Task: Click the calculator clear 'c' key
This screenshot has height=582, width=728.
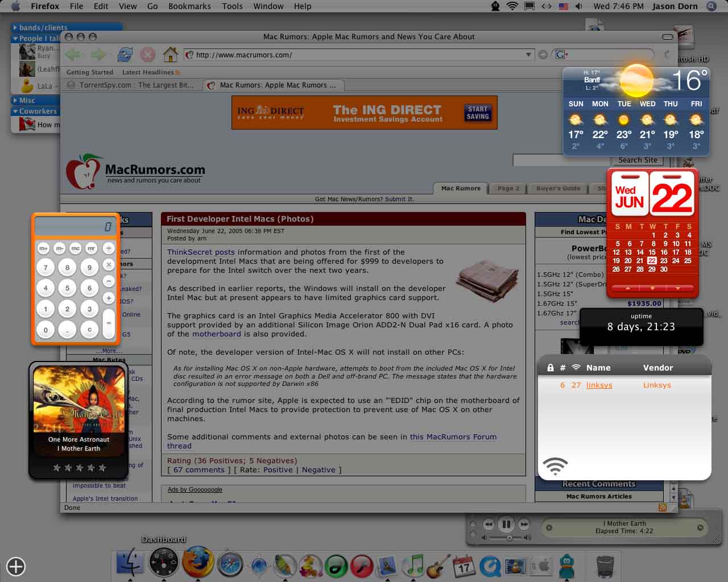Action: point(89,329)
